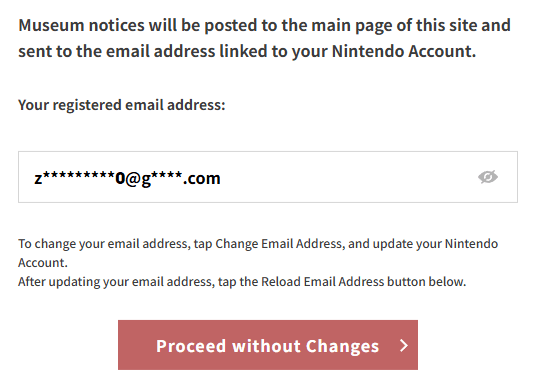The height and width of the screenshot is (373, 538).
Task: Click the masked email text z*********0@g****.com
Action: 127,178
